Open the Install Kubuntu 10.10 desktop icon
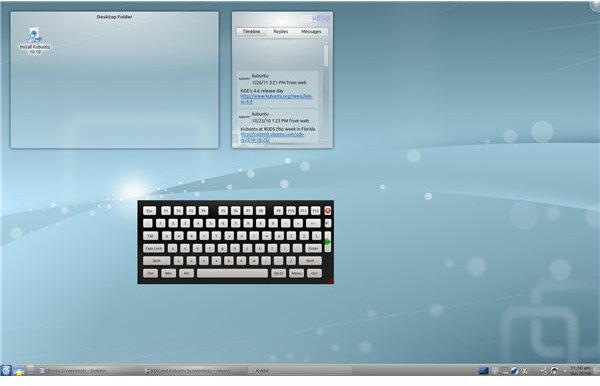 34,40
